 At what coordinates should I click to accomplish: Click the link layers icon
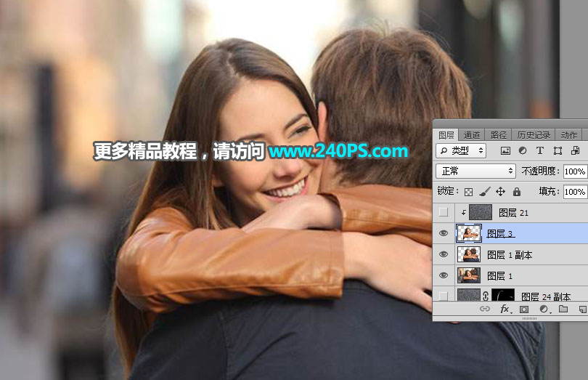485,309
